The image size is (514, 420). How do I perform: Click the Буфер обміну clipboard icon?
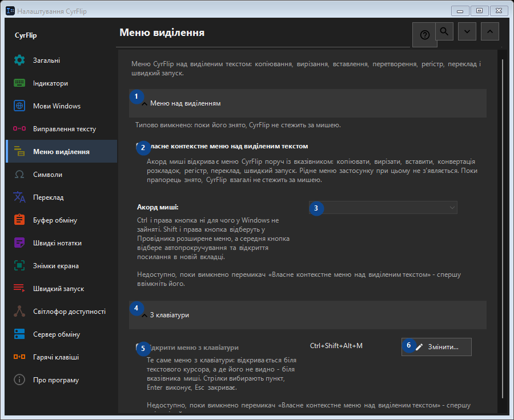(x=19, y=220)
